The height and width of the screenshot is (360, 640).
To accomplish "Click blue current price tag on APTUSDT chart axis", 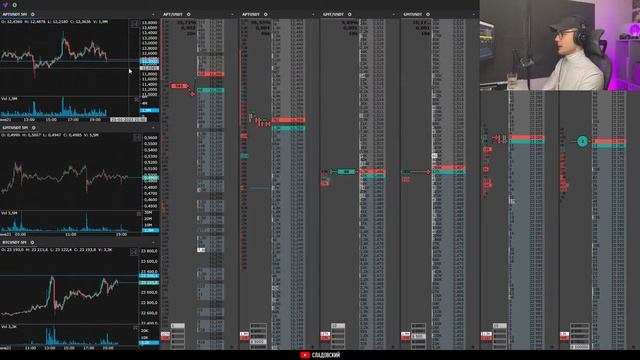I will pyautogui.click(x=149, y=61).
